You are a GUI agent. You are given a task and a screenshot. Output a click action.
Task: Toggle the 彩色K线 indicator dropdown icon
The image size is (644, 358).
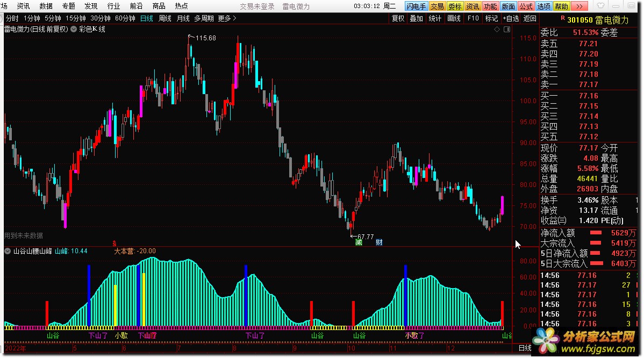[74, 29]
